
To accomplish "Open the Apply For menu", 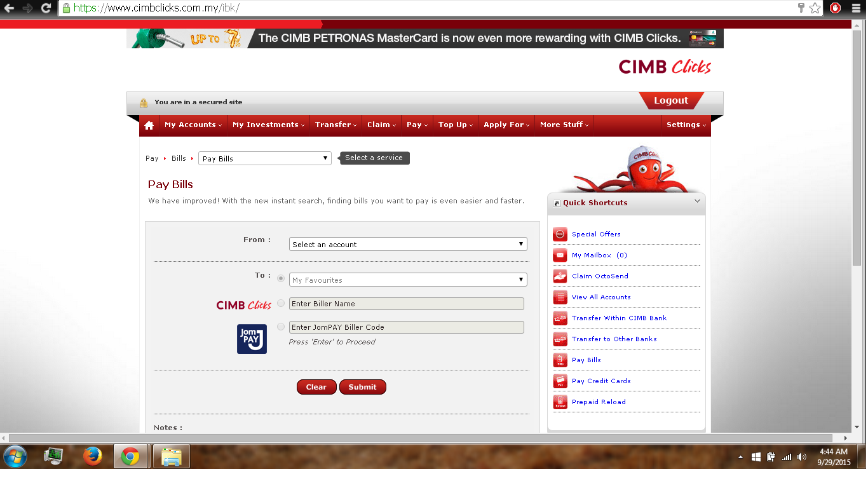I will [506, 125].
